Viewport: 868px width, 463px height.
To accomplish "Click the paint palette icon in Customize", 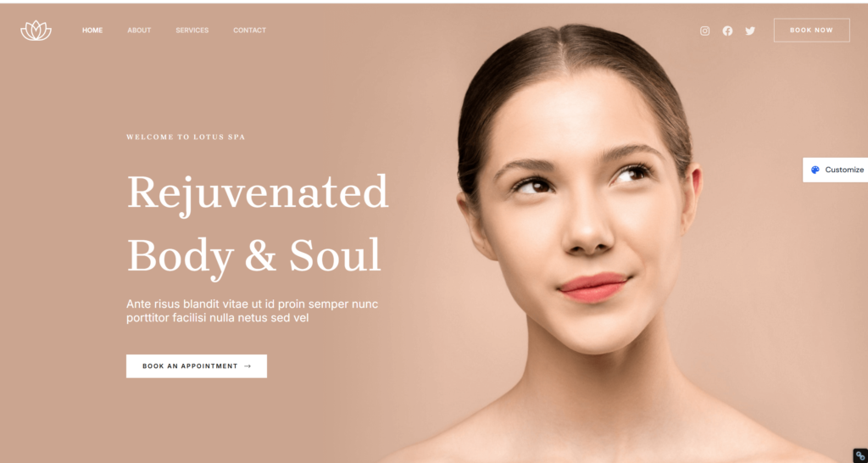I will 815,170.
